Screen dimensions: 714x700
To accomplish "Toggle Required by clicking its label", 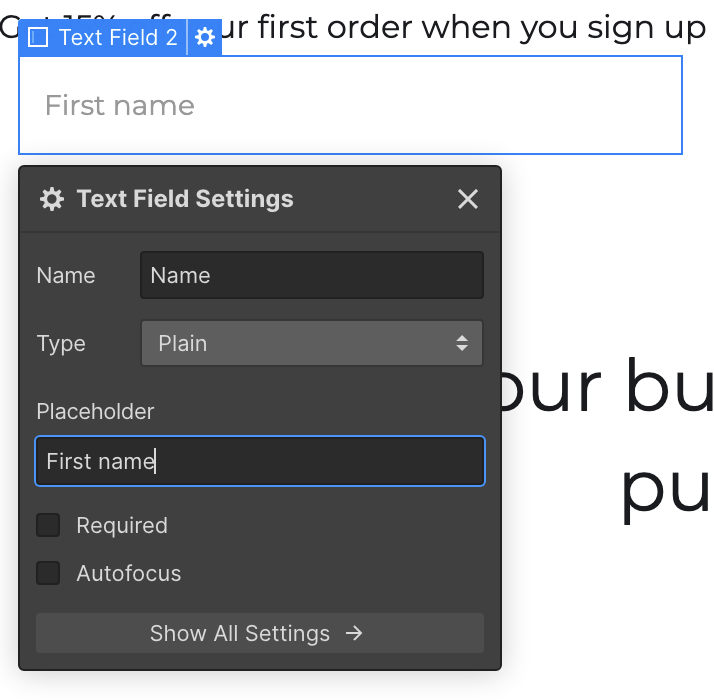I will [122, 525].
